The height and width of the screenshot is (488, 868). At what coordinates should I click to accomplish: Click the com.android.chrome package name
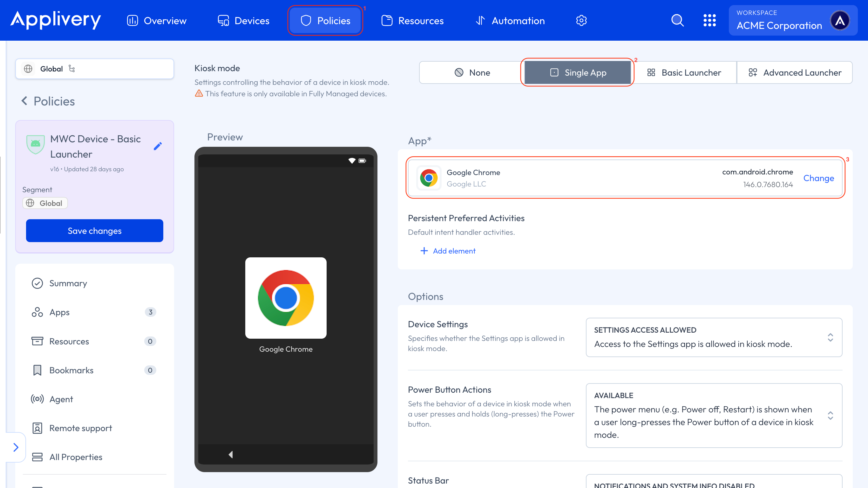pyautogui.click(x=757, y=172)
